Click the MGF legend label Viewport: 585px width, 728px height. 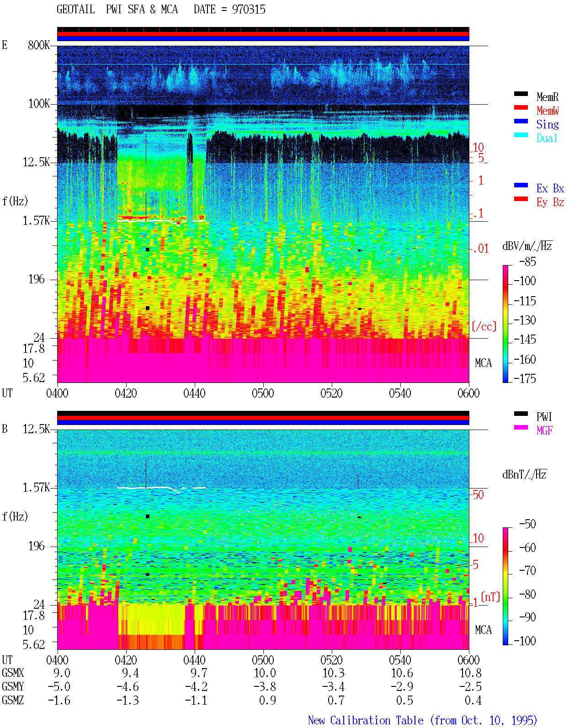[544, 430]
